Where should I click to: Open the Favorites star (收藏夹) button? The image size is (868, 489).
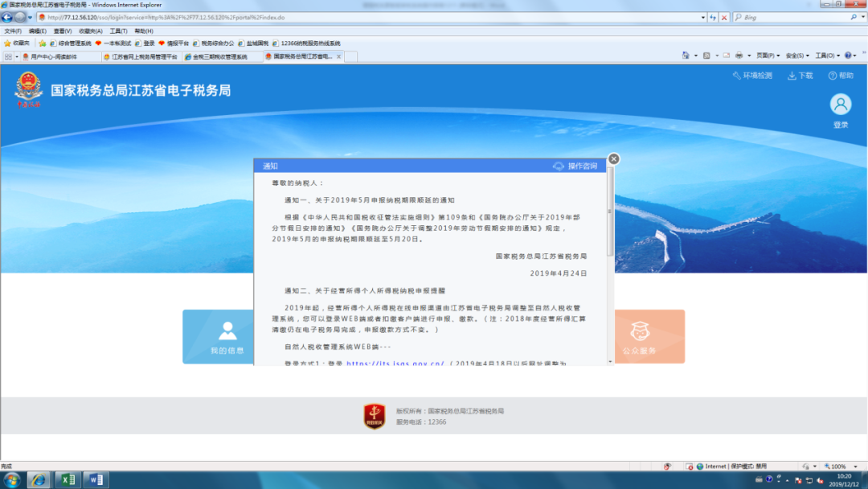(17, 43)
